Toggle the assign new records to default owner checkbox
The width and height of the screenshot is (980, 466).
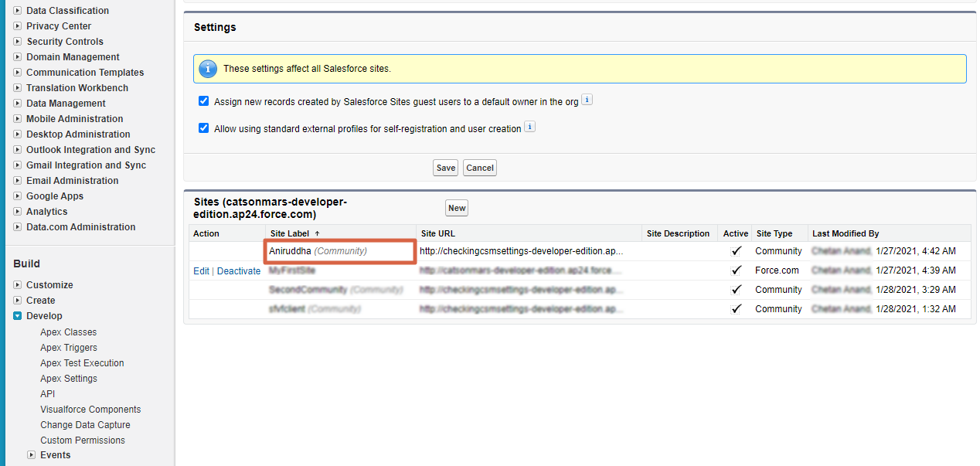(204, 101)
